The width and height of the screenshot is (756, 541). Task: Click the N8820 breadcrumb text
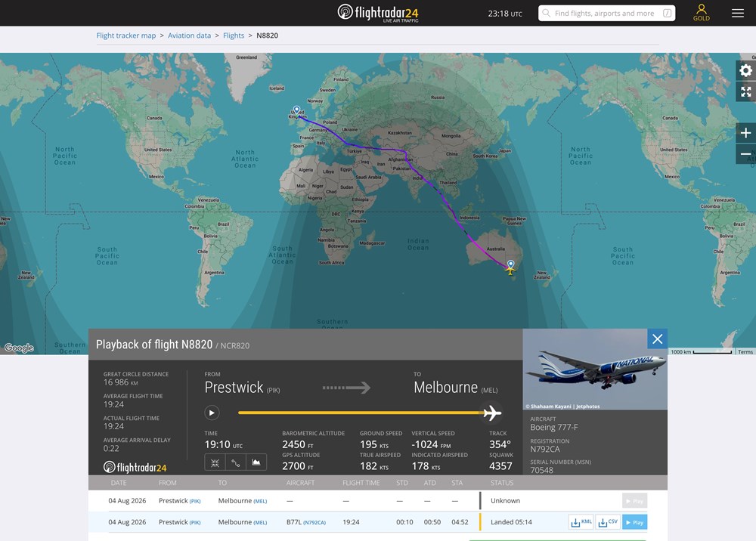coord(267,36)
